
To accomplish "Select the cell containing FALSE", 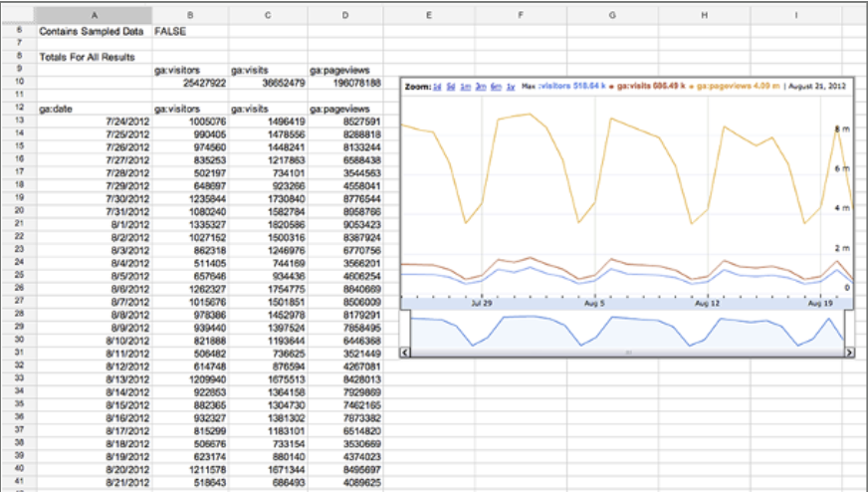I will click(190, 32).
